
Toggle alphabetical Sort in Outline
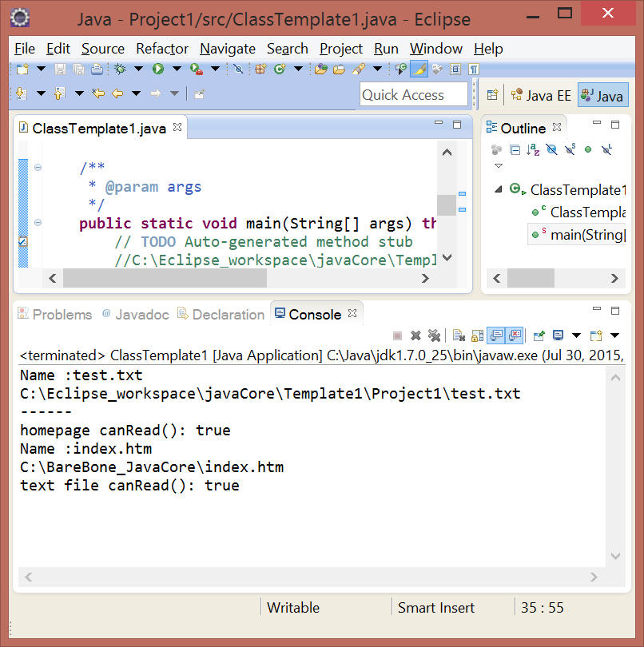(x=533, y=149)
